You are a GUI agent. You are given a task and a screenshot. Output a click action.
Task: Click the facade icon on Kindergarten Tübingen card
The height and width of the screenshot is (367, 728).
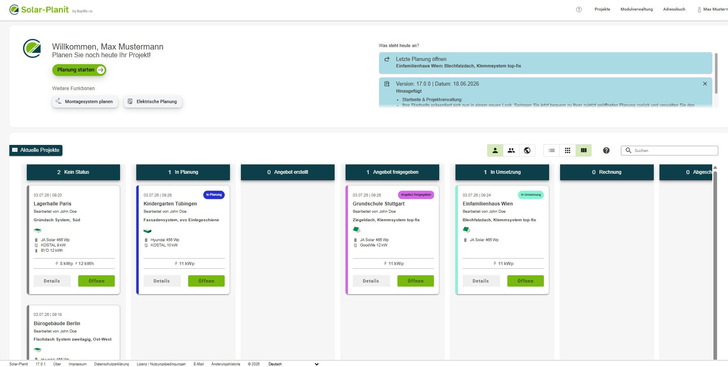(148, 230)
